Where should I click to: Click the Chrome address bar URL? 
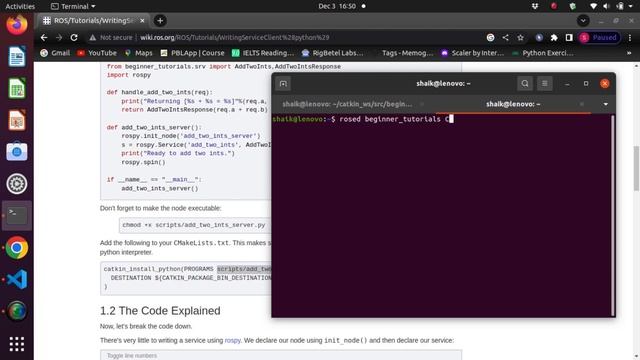[235, 38]
